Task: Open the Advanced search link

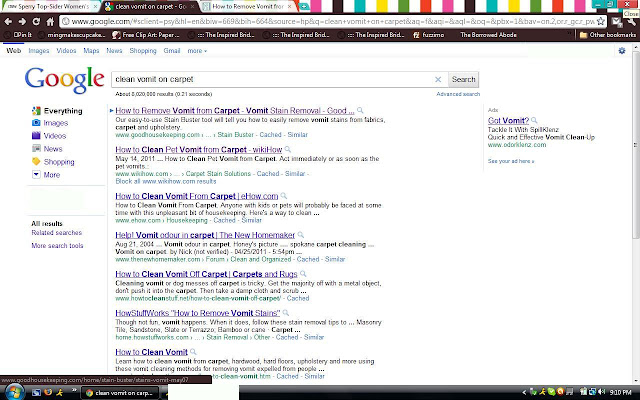Action: [458, 94]
